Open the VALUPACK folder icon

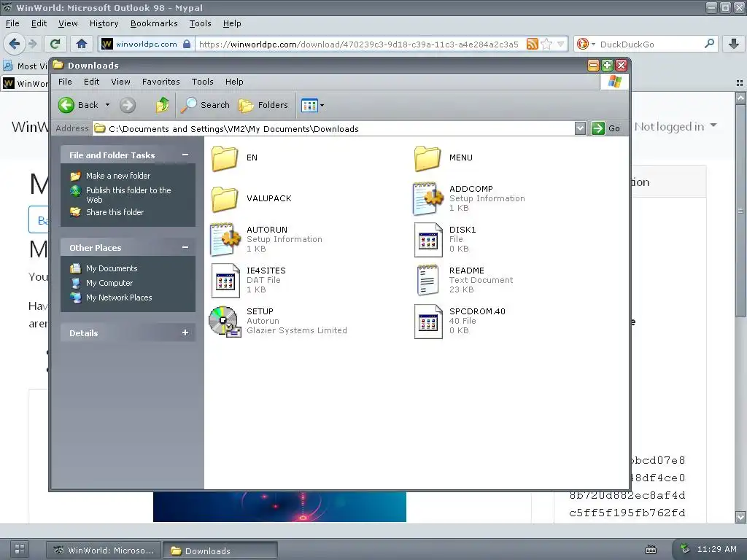[225, 199]
